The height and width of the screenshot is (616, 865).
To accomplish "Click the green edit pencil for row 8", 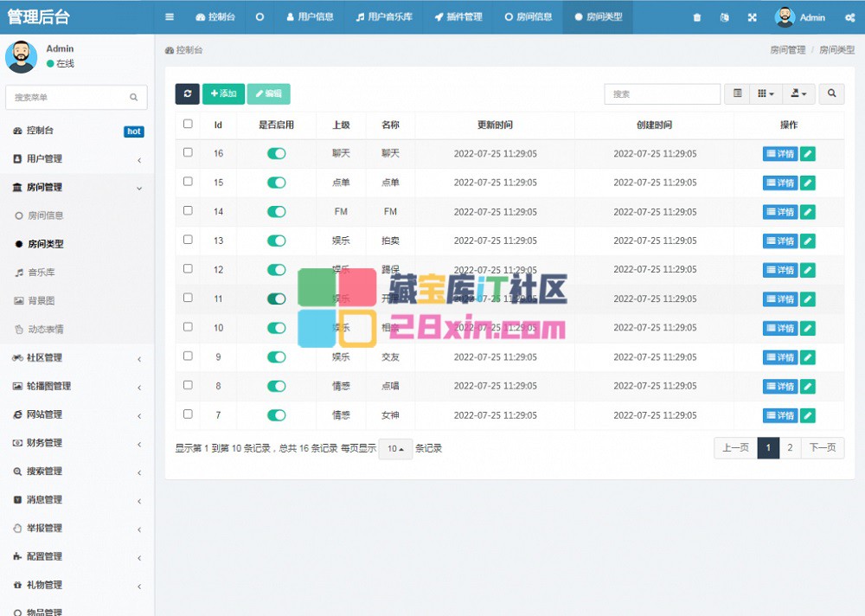I will [808, 387].
